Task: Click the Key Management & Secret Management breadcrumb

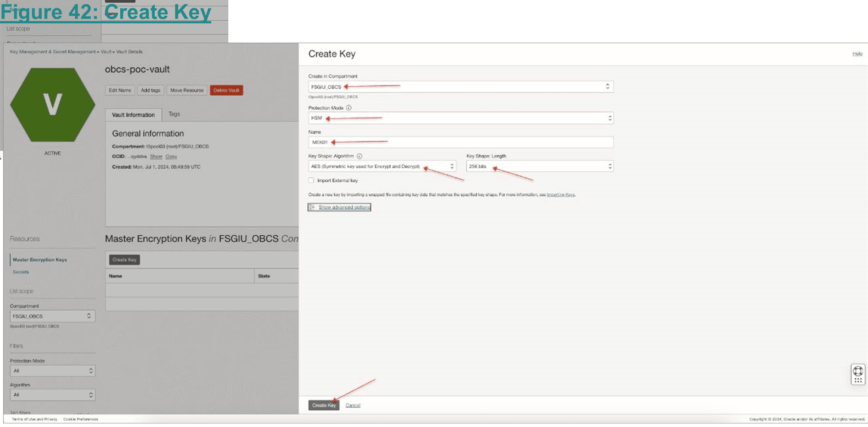Action: pyautogui.click(x=53, y=52)
